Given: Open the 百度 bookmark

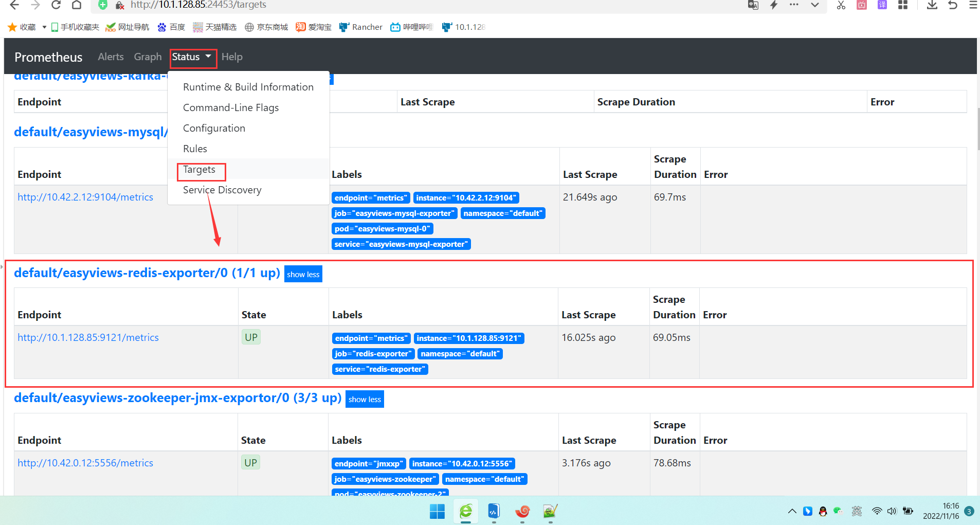Looking at the screenshot, I should (x=171, y=27).
